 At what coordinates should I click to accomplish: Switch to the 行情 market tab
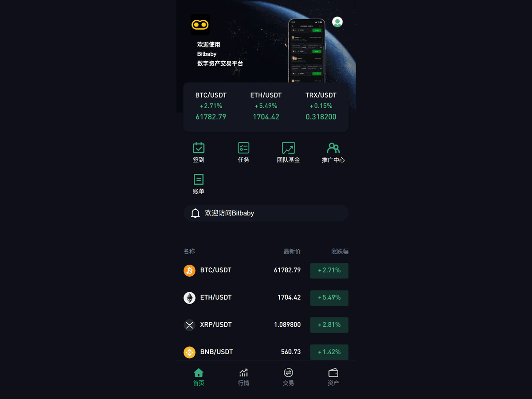(243, 377)
